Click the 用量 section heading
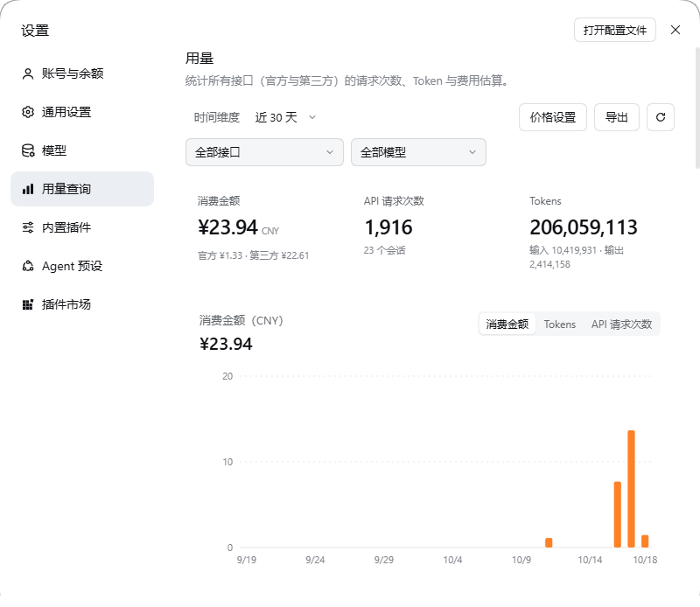700x607 pixels. pyautogui.click(x=199, y=59)
